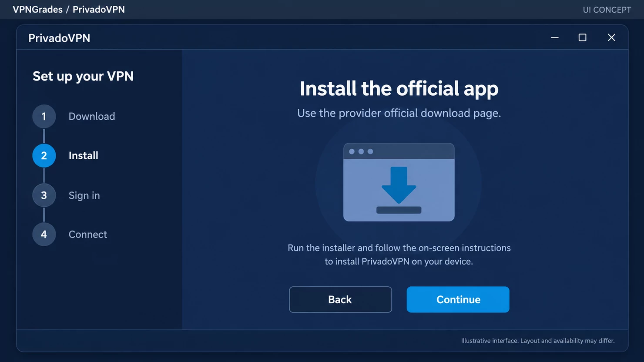
Task: Click the "UI CONCEPT" label
Action: click(x=607, y=10)
